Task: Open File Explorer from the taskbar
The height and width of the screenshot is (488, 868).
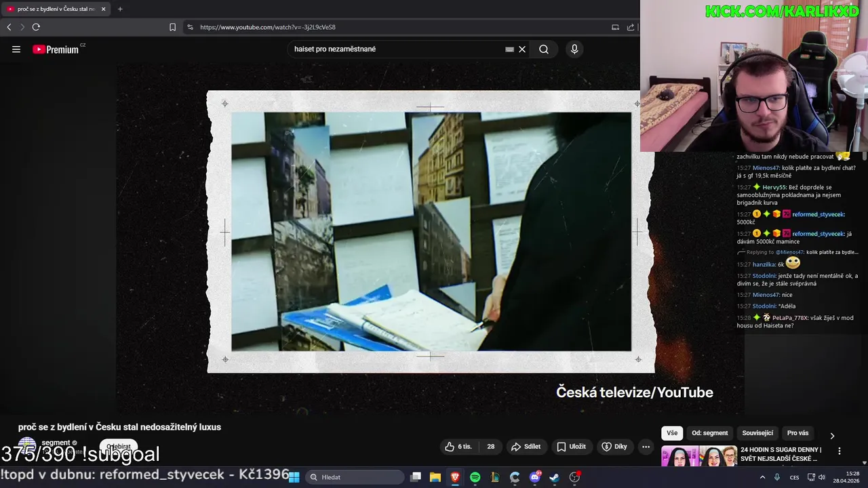Action: coord(435,477)
